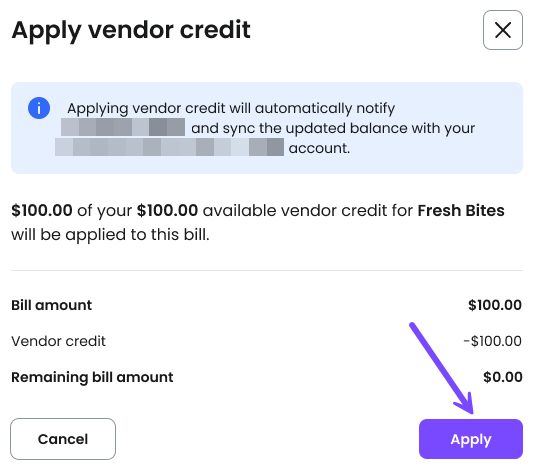Click the Bill amount label
The height and width of the screenshot is (472, 538).
pos(51,305)
